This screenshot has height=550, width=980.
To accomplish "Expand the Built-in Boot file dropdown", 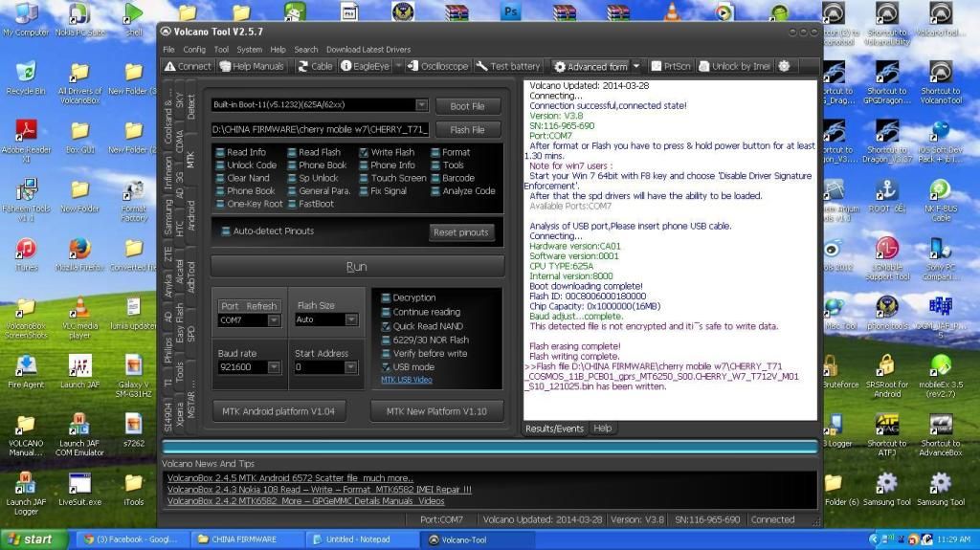I will click(421, 105).
